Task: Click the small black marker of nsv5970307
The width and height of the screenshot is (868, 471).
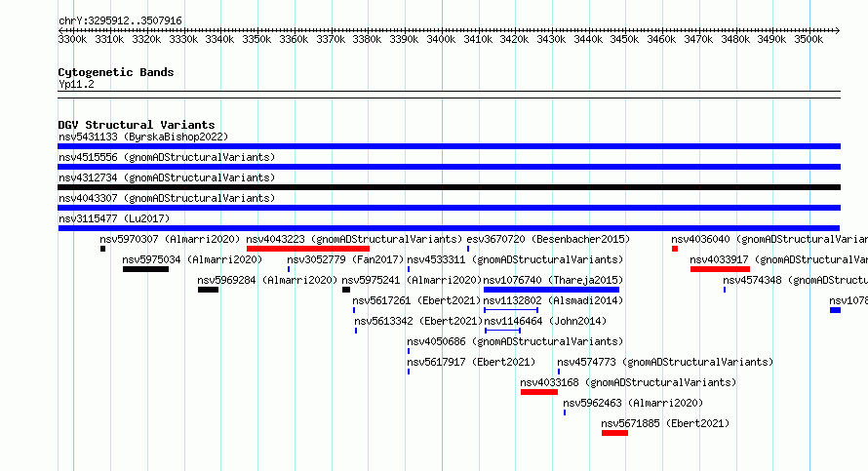Action: click(x=103, y=249)
